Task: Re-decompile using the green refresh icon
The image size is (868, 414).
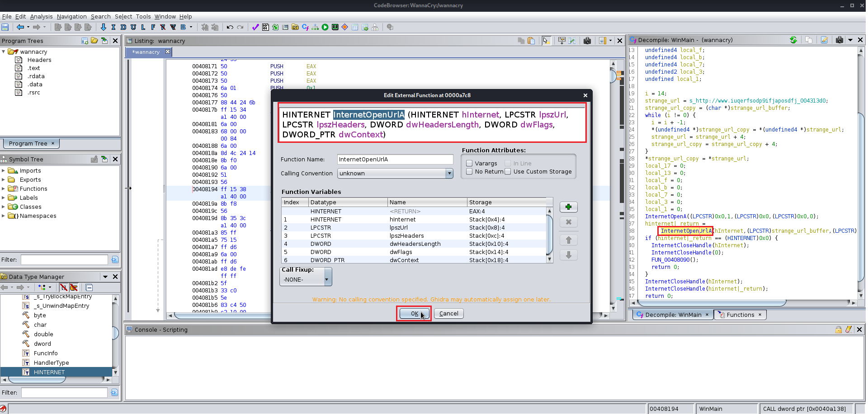Action: coord(793,40)
